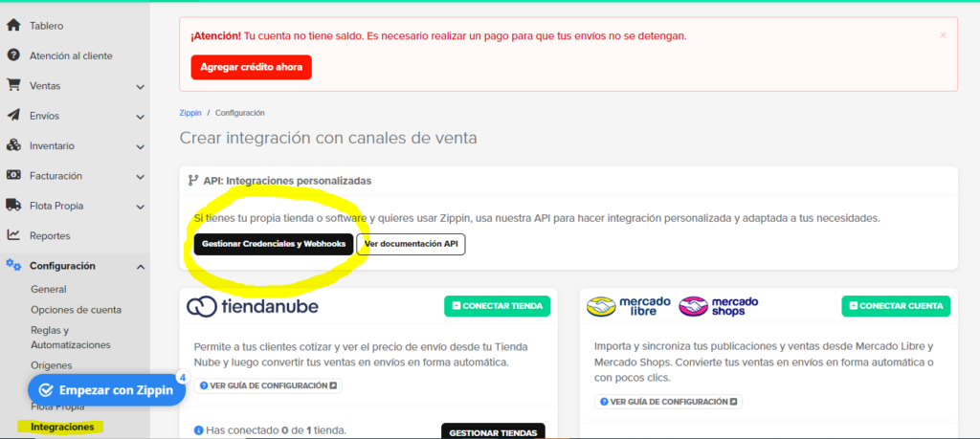Click the Flota Propia truck icon
Viewport: 980px width, 439px height.
pyautogui.click(x=13, y=205)
